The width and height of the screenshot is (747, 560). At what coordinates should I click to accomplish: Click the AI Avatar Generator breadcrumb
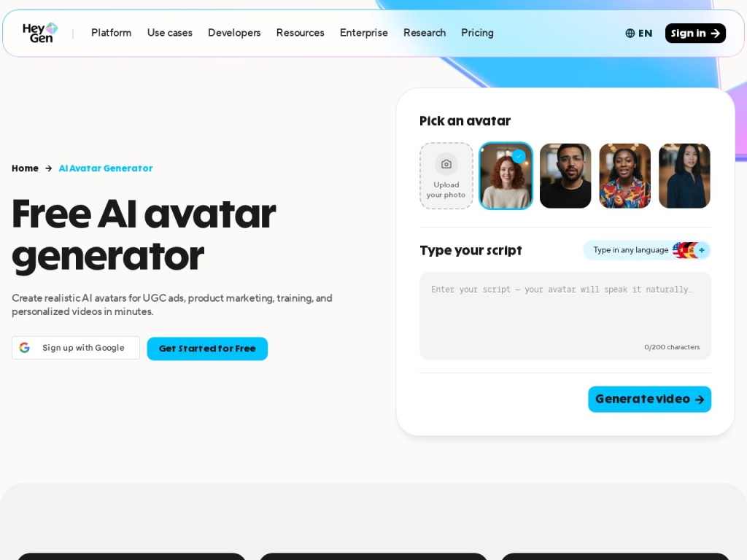106,168
